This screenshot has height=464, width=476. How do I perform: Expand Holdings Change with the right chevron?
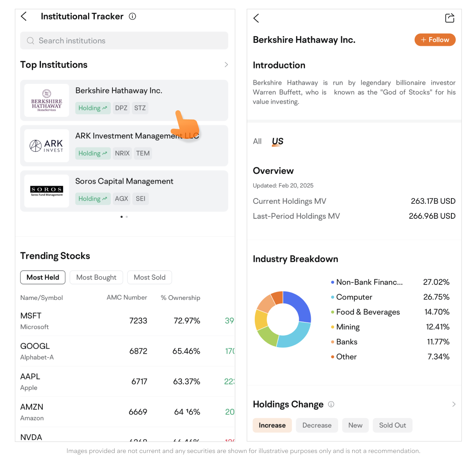[454, 404]
